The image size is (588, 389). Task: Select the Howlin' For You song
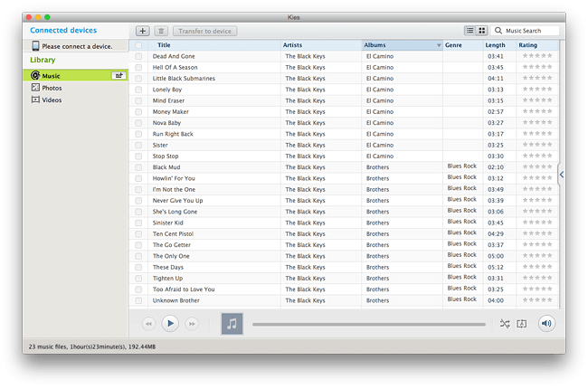pyautogui.click(x=174, y=178)
